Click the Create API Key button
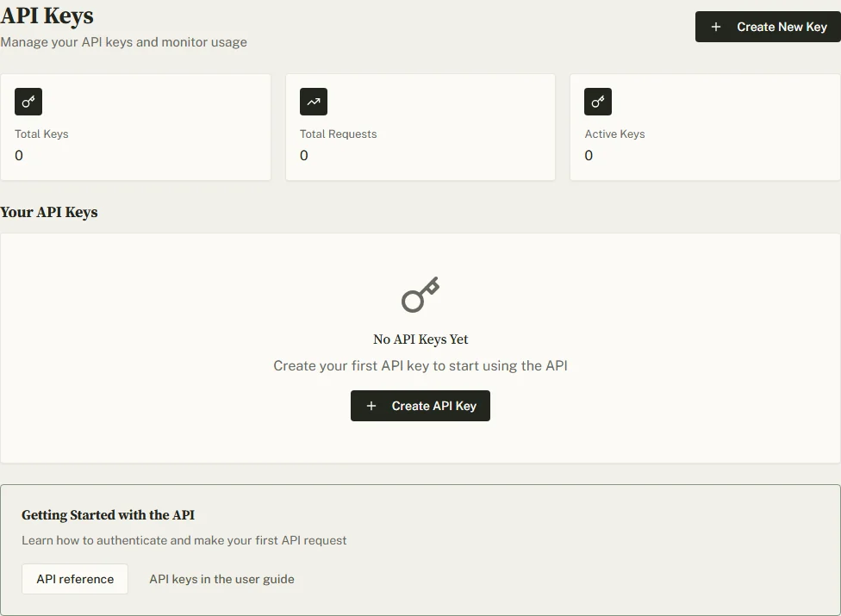The image size is (841, 616). pyautogui.click(x=420, y=406)
